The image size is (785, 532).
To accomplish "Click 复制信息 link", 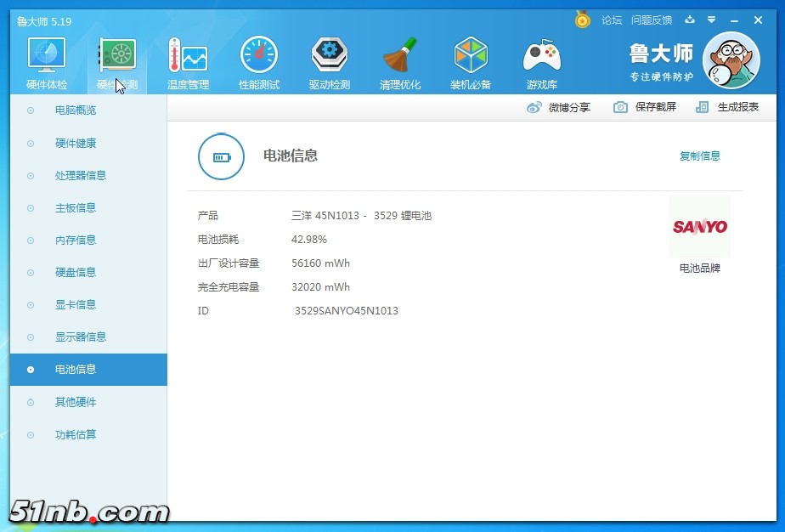I will pyautogui.click(x=699, y=156).
